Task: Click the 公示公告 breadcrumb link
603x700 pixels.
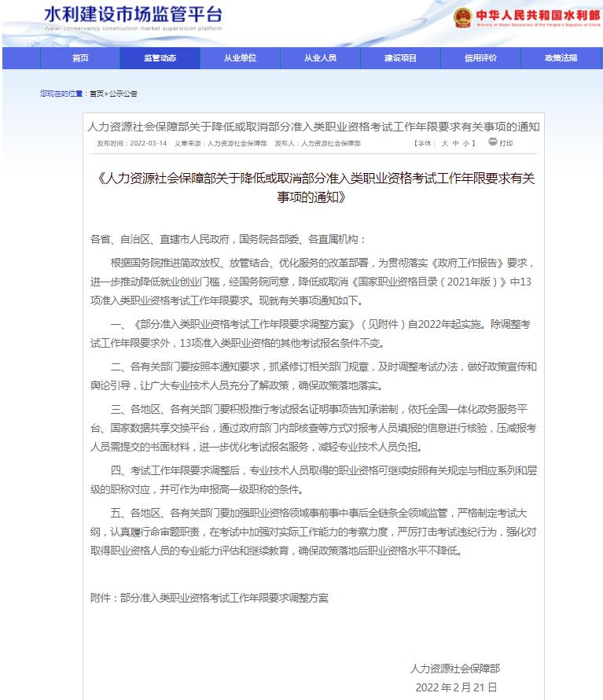Action: (123, 94)
